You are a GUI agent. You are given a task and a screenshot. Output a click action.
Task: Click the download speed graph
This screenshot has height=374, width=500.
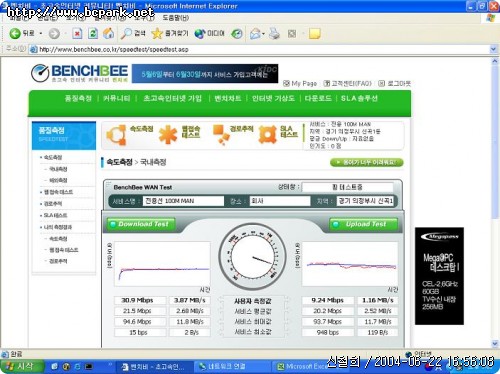pos(162,264)
